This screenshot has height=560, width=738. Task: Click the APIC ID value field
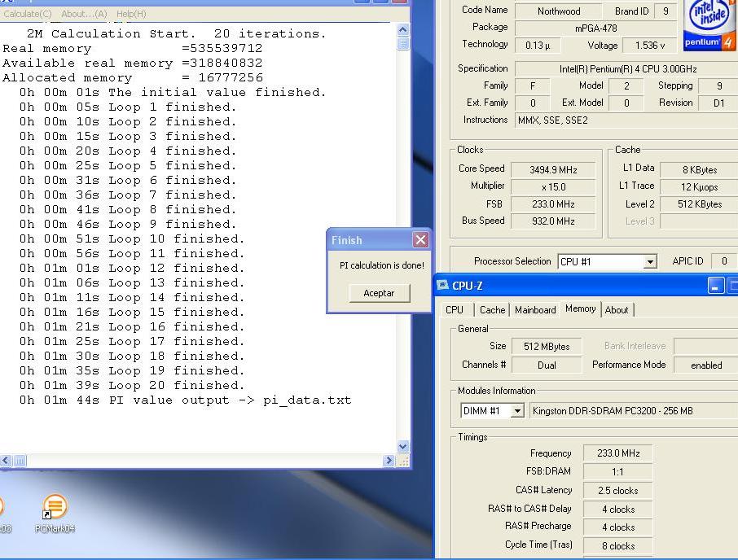coord(723,261)
